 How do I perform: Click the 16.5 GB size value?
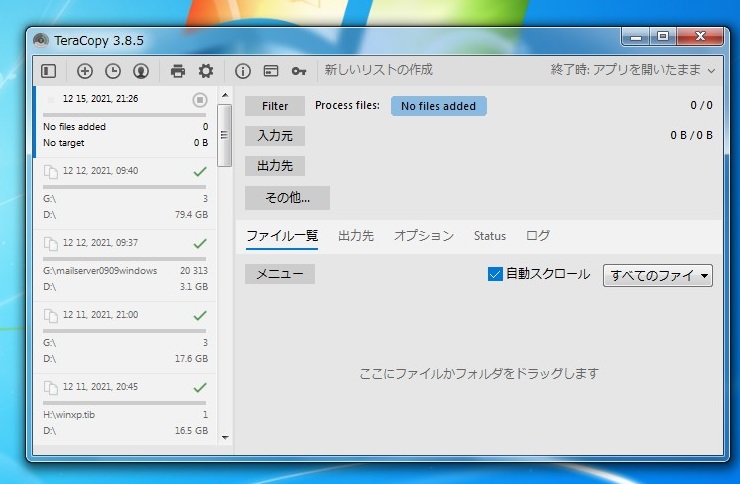pos(191,431)
